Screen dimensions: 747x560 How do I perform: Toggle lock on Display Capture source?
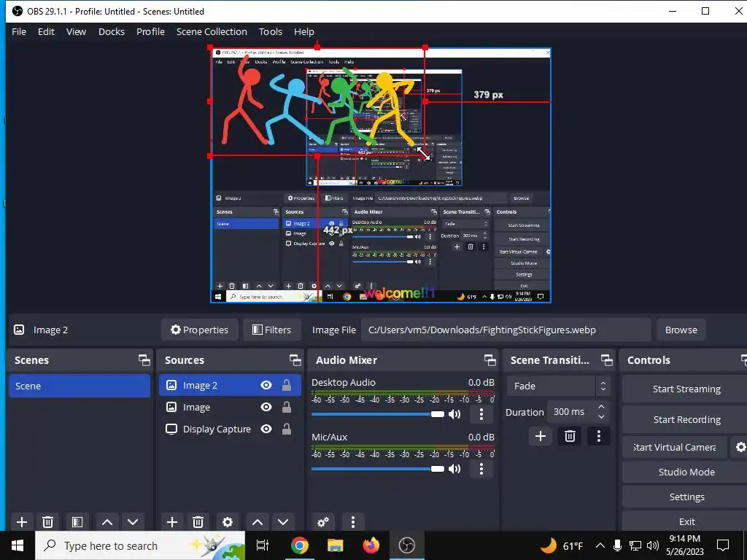tap(286, 429)
